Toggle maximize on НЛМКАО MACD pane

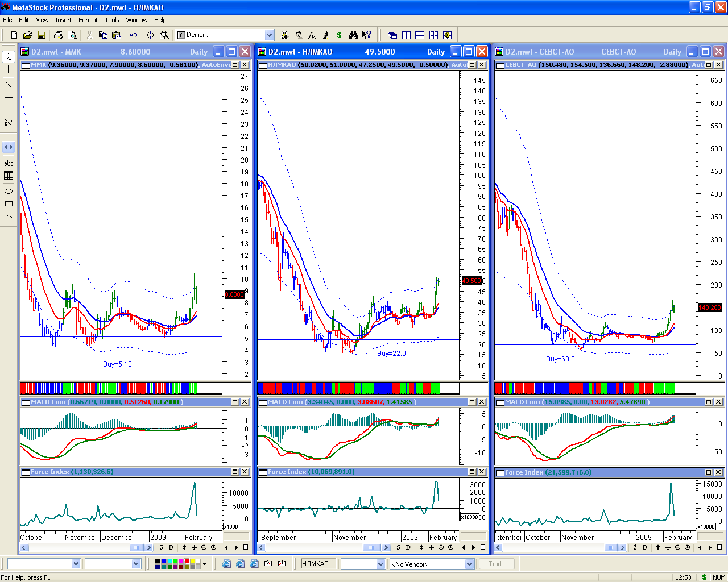472,402
